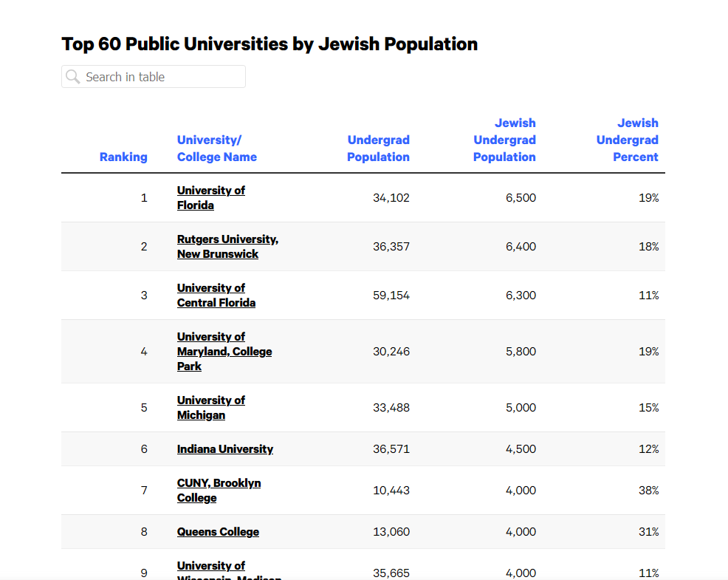Click the 5,000 Jewish population cell
The height and width of the screenshot is (580, 728).
coord(521,408)
